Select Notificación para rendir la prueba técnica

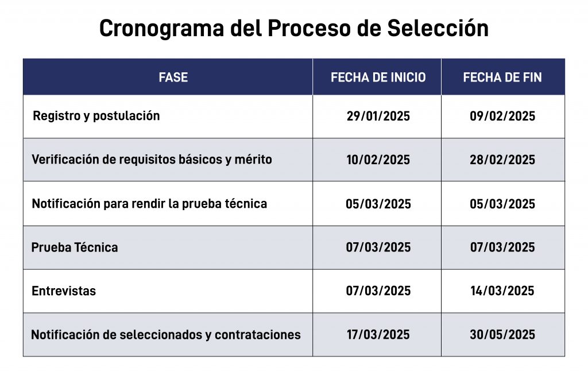point(149,204)
